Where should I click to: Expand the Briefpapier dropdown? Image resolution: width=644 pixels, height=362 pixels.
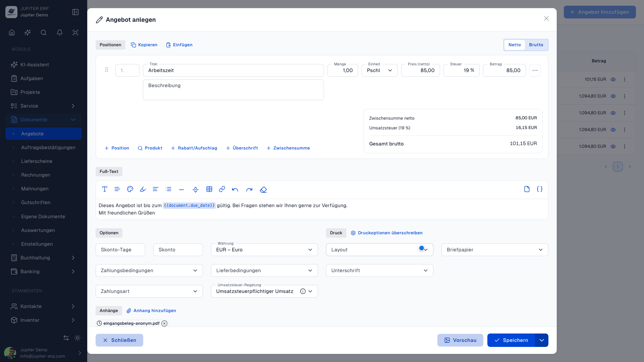click(495, 250)
